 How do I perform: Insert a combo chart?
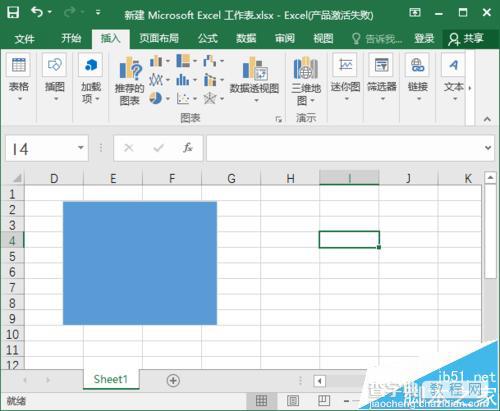coord(213,80)
